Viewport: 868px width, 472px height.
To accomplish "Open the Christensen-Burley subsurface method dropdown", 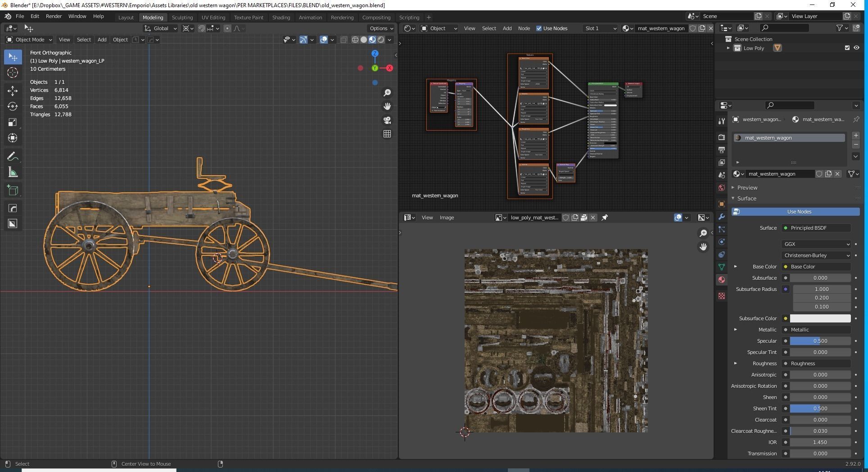I will [x=816, y=255].
